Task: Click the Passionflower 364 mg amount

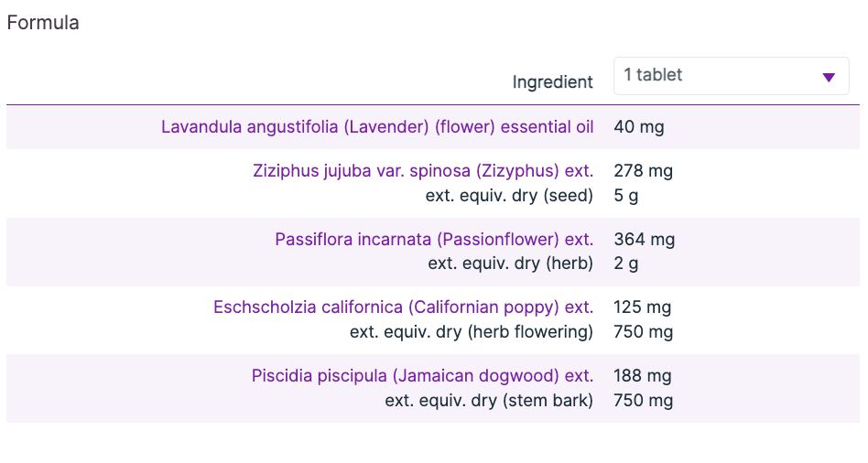Action: 644,240
